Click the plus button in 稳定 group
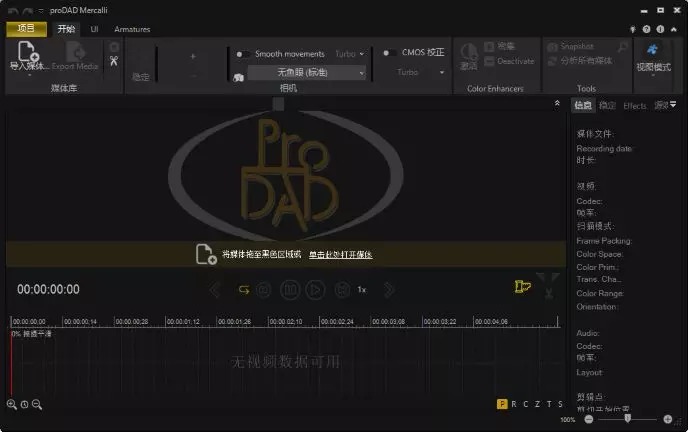This screenshot has width=688, height=432. [x=193, y=57]
